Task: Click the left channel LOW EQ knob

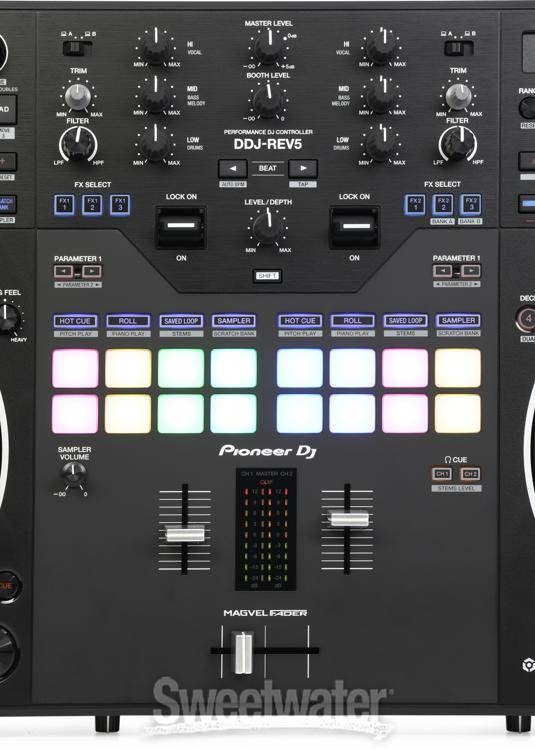Action: (x=156, y=145)
